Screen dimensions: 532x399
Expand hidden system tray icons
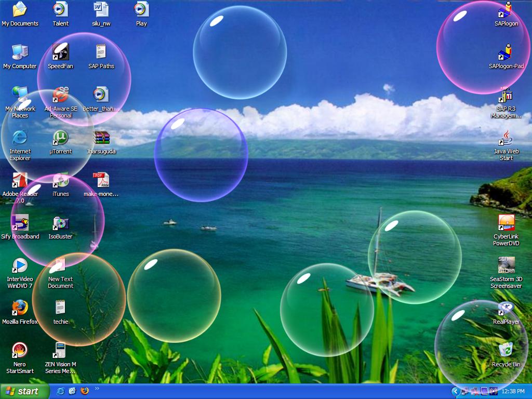456,391
